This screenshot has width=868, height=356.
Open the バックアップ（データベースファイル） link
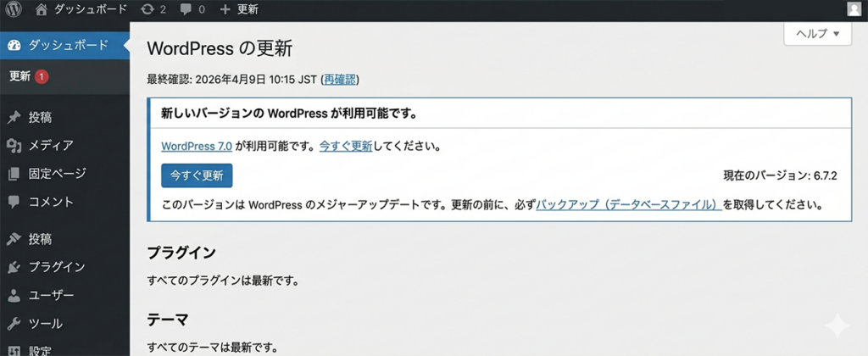tap(630, 204)
